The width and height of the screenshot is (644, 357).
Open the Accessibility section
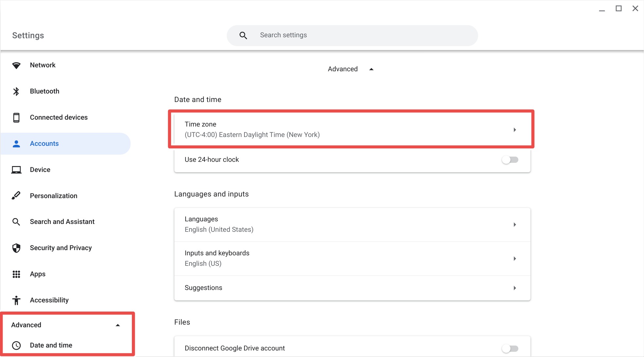49,300
